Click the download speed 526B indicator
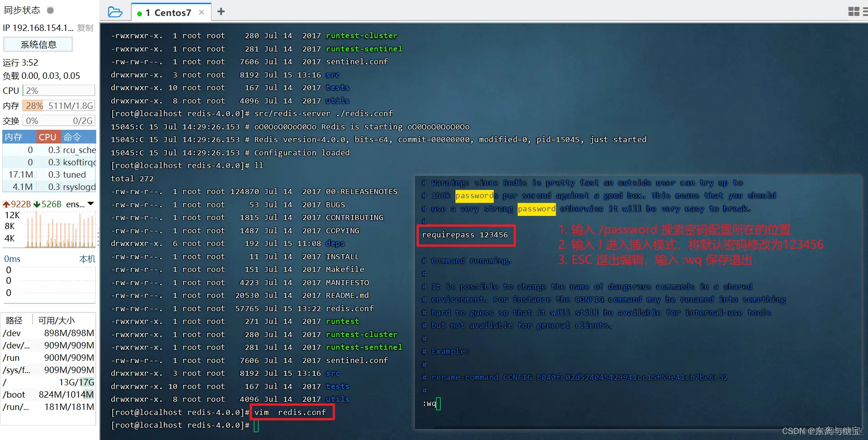868x440 pixels. coord(48,204)
